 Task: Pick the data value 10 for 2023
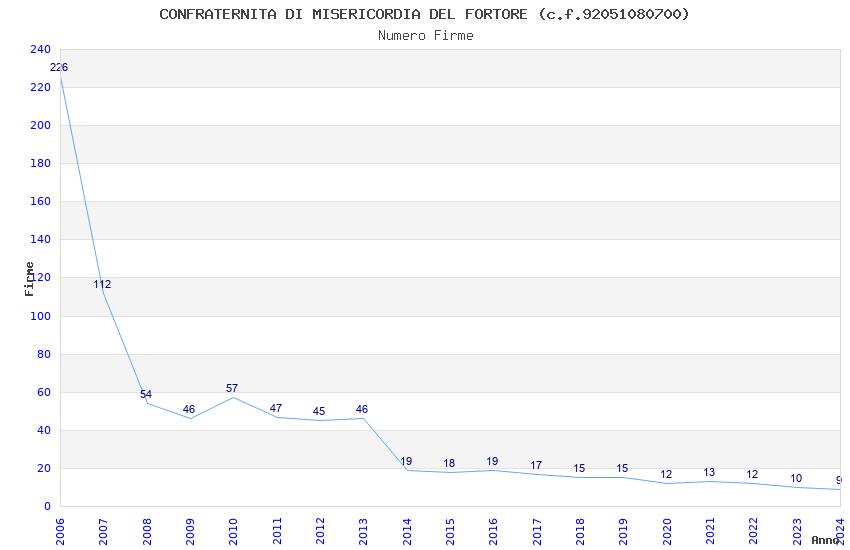[x=796, y=478]
